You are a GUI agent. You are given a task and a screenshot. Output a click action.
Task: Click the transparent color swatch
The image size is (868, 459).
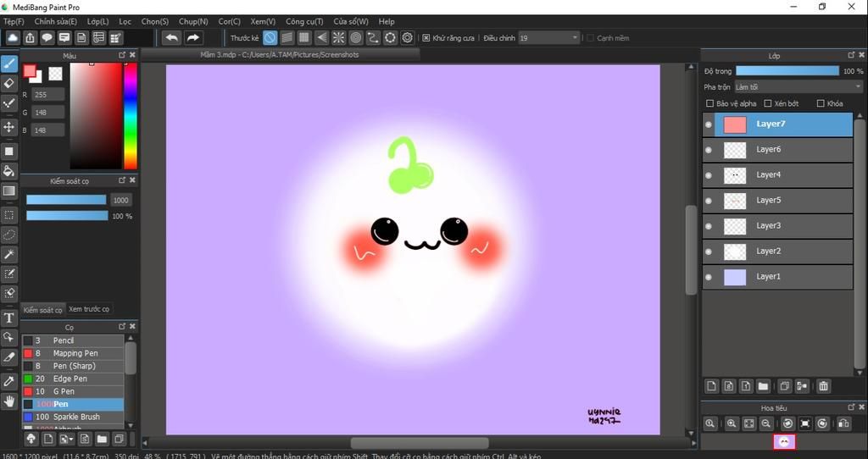click(x=55, y=74)
